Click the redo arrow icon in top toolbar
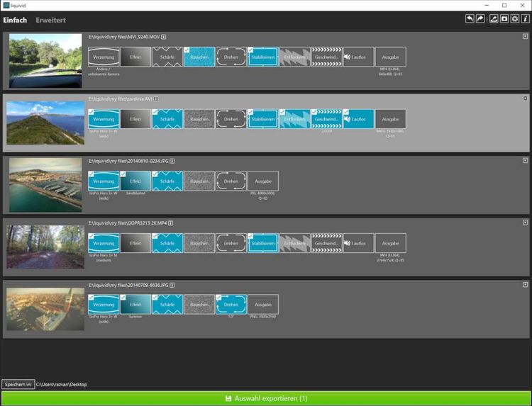 click(x=480, y=19)
